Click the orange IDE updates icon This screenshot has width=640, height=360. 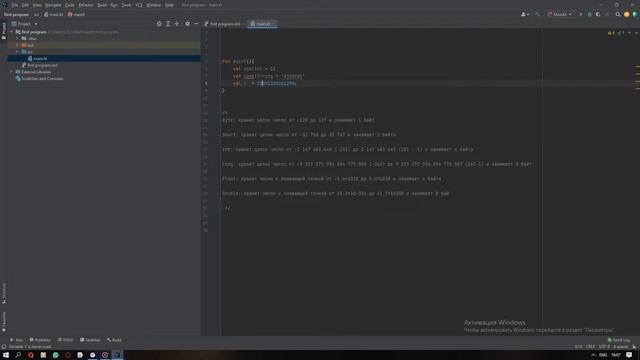pyautogui.click(x=627, y=14)
